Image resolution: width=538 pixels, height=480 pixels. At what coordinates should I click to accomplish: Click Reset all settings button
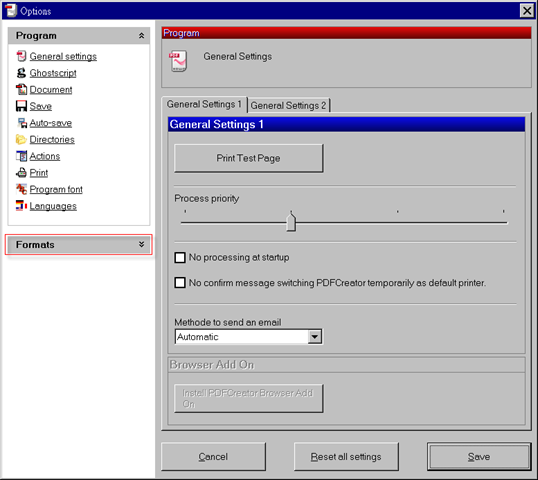[x=346, y=457]
